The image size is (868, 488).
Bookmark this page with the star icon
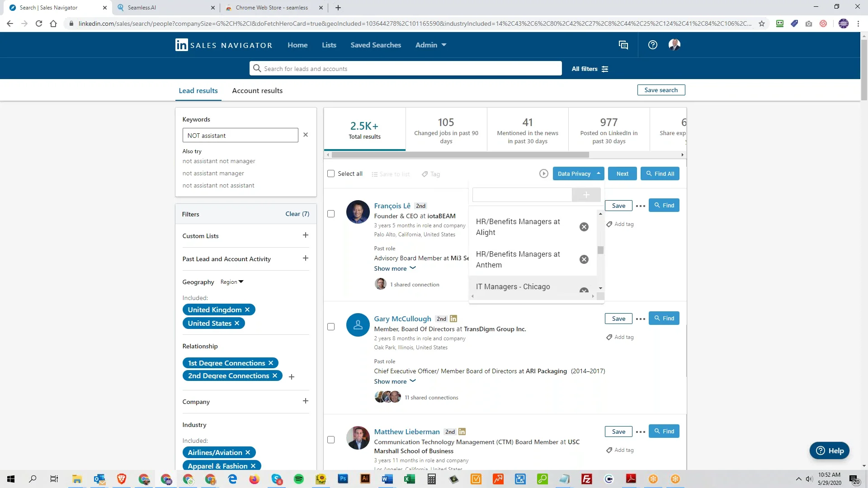point(762,23)
